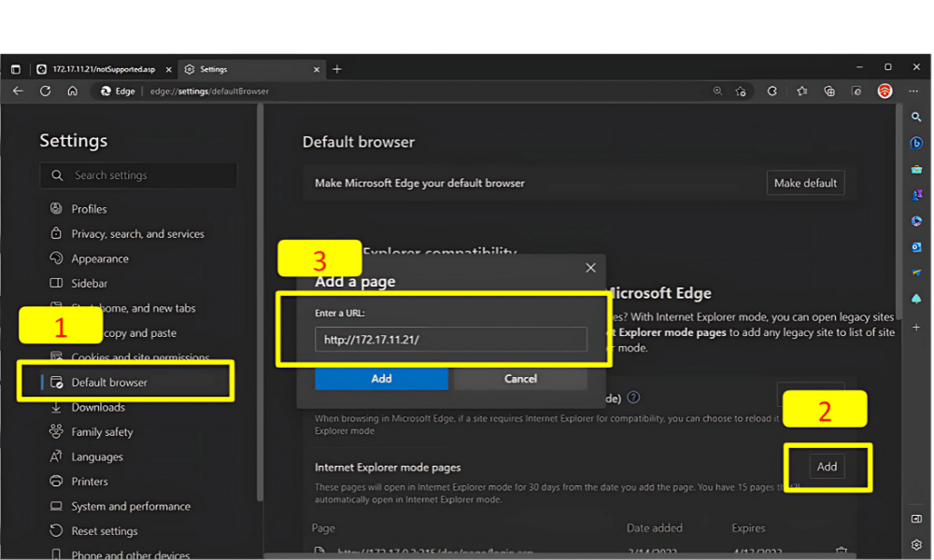Open the zoom magnifier icon in the address bar
934x560 pixels.
pos(717,91)
